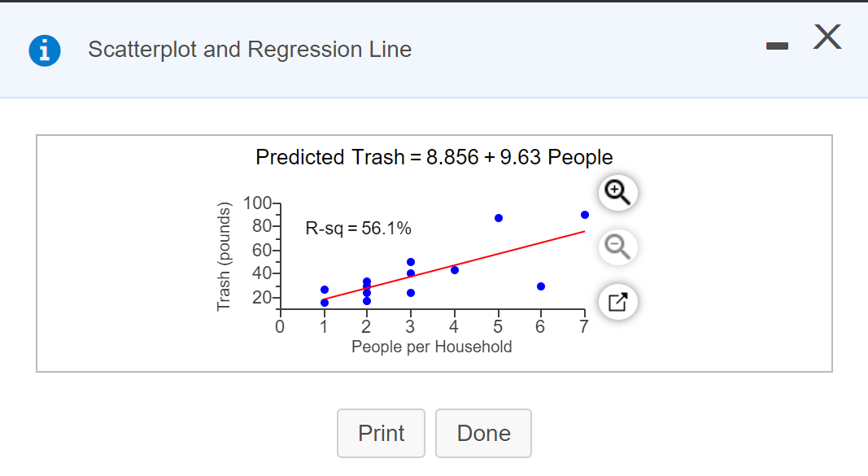Click the Print button
Screen dimensions: 868x476
tap(381, 434)
